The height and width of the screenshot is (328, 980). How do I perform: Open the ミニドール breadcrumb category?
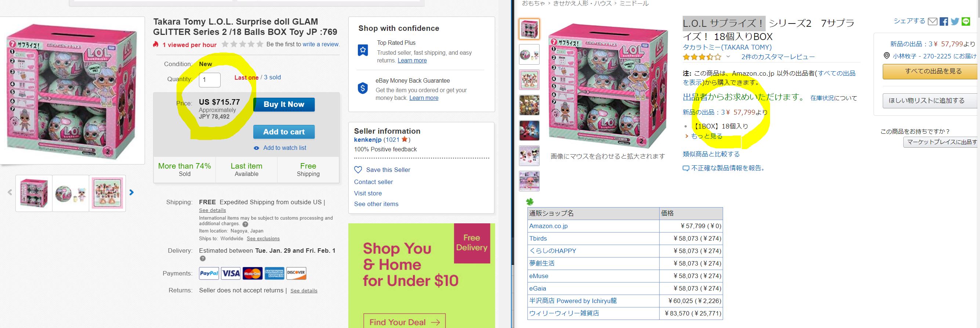pos(634,3)
